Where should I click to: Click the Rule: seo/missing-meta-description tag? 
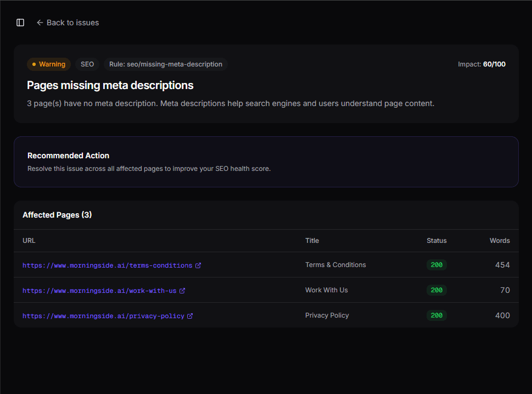point(166,64)
